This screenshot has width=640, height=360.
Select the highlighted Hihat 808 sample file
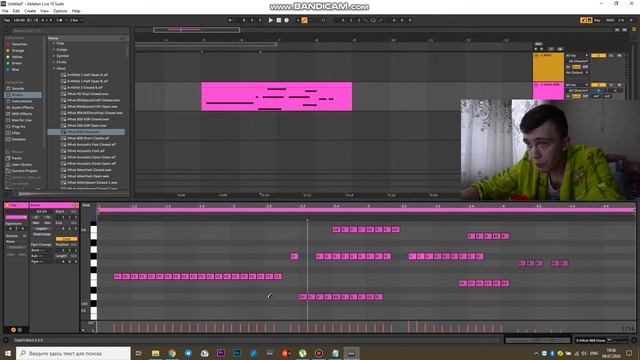[86, 132]
